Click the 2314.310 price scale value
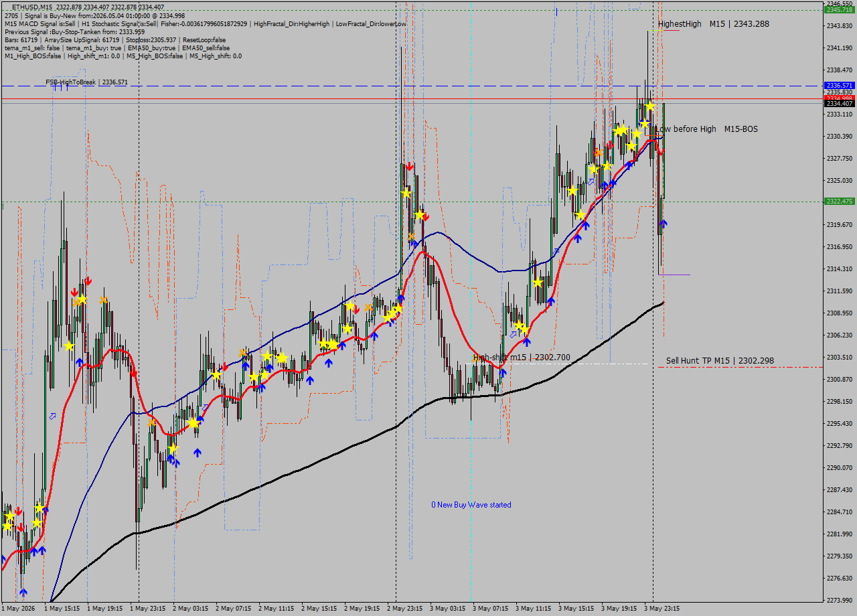Image resolution: width=857 pixels, height=616 pixels. click(x=840, y=269)
